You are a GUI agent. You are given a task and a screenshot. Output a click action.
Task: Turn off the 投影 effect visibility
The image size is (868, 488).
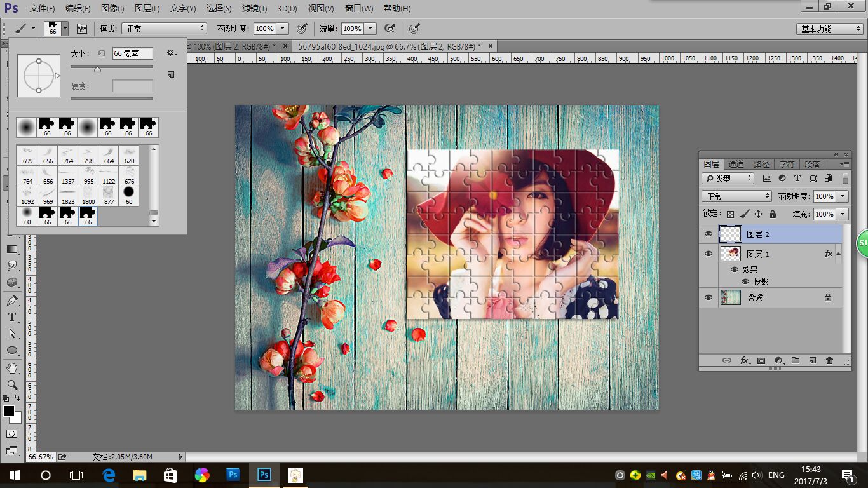coord(745,281)
